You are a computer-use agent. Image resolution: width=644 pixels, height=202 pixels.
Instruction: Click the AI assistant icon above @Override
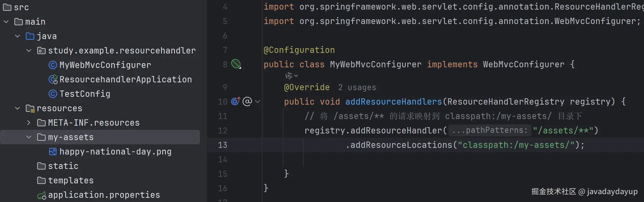point(289,76)
